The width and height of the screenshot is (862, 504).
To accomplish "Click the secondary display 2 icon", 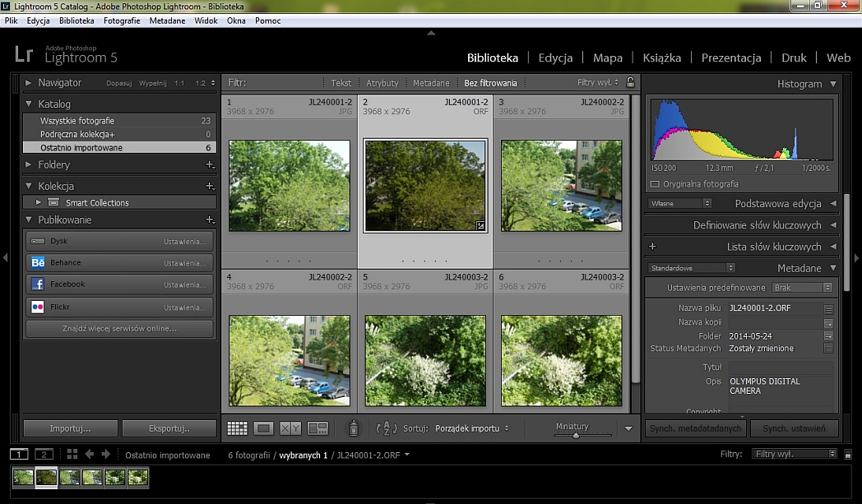I will pos(44,455).
